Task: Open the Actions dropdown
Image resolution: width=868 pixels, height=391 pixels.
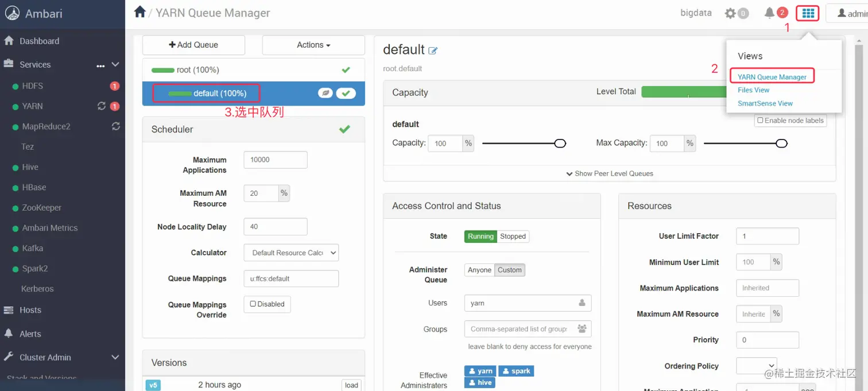Action: point(313,45)
